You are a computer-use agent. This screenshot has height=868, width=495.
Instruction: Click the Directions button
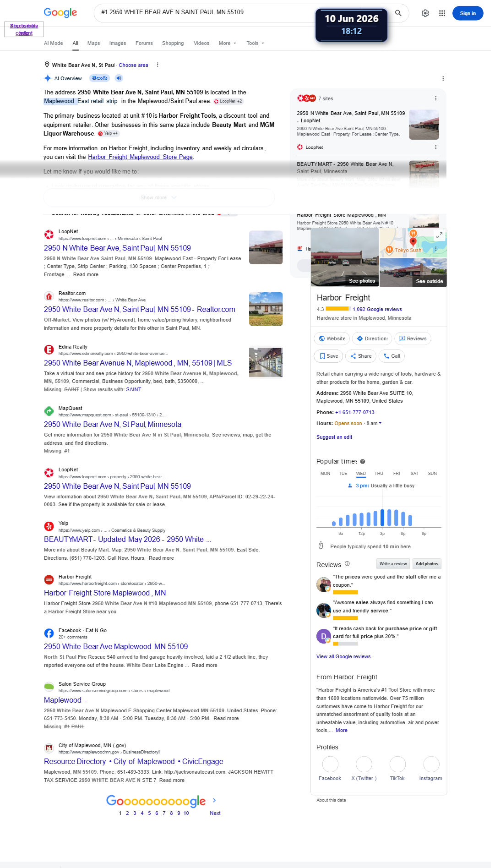tap(372, 338)
